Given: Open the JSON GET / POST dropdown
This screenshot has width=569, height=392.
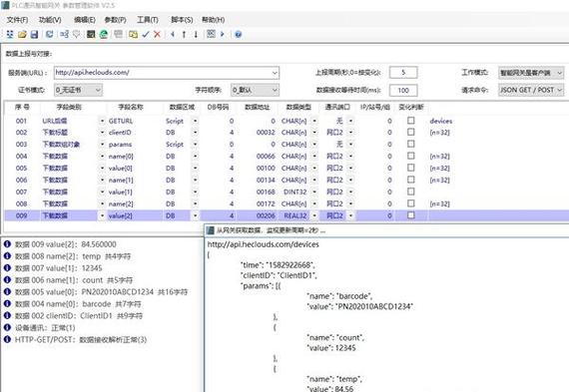Looking at the screenshot, I should pyautogui.click(x=531, y=90).
